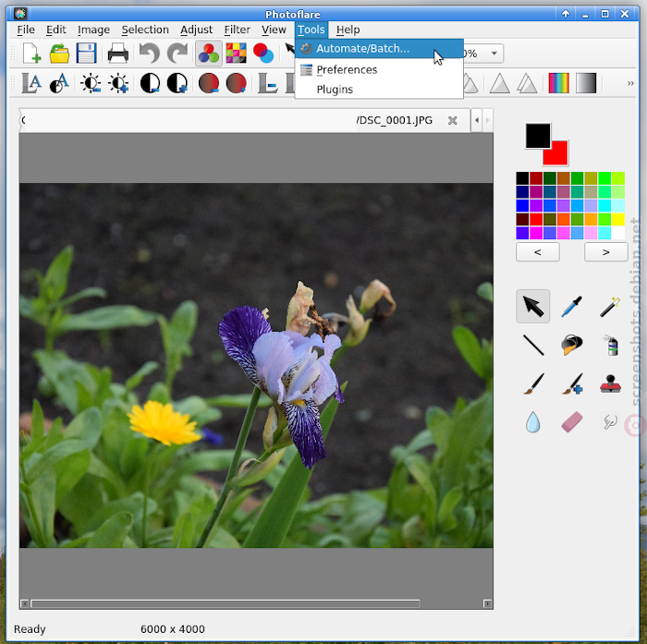The height and width of the screenshot is (644, 647).
Task: Open the Image menu
Action: point(93,30)
